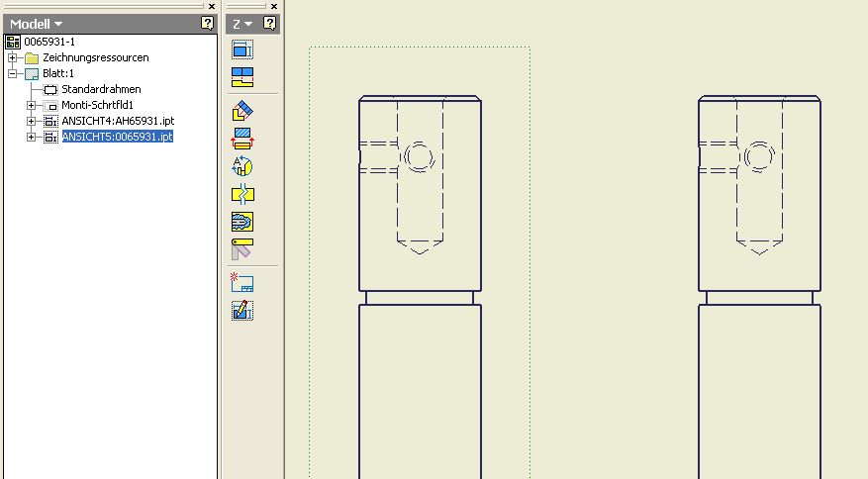Select the right drawing view of the part
Screen dimensions: 868x479
point(759,287)
